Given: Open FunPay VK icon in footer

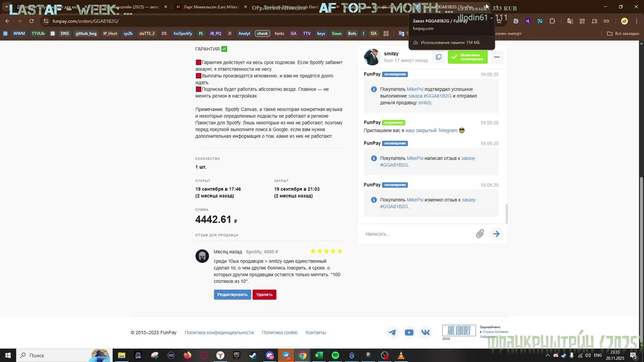Looking at the screenshot, I should [x=426, y=332].
